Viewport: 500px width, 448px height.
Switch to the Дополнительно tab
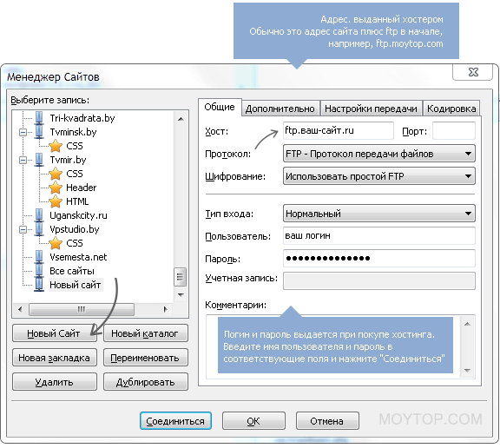tap(280, 109)
